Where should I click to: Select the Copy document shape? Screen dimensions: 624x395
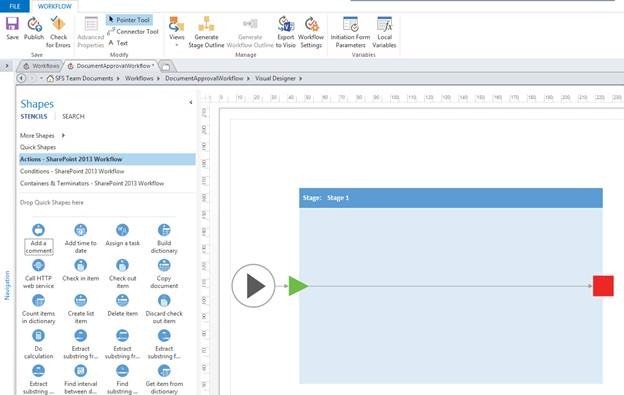click(164, 274)
